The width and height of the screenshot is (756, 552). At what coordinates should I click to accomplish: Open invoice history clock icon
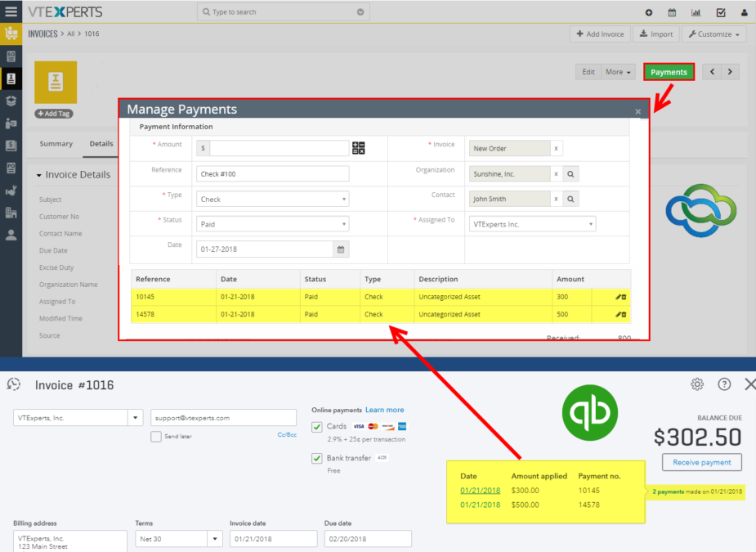point(14,384)
